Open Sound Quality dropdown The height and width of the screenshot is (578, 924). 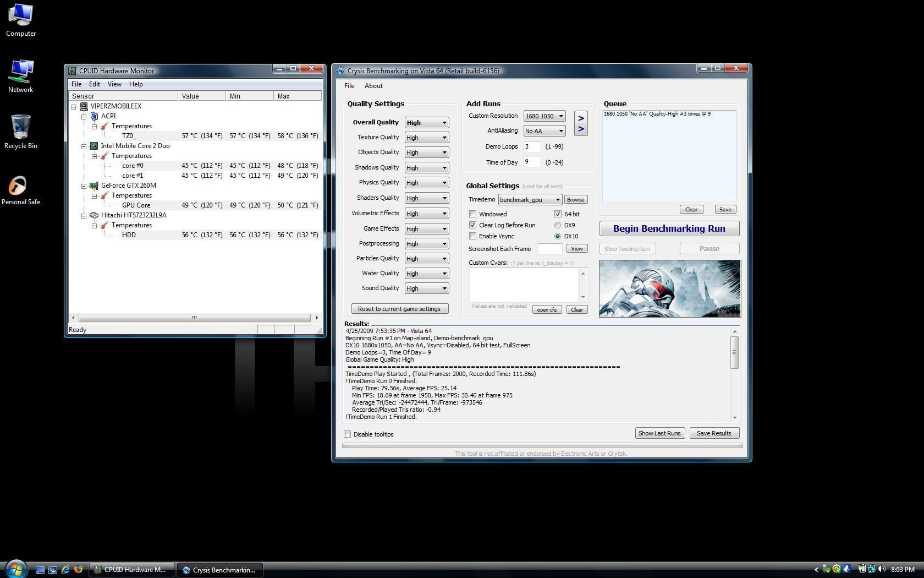pos(427,288)
